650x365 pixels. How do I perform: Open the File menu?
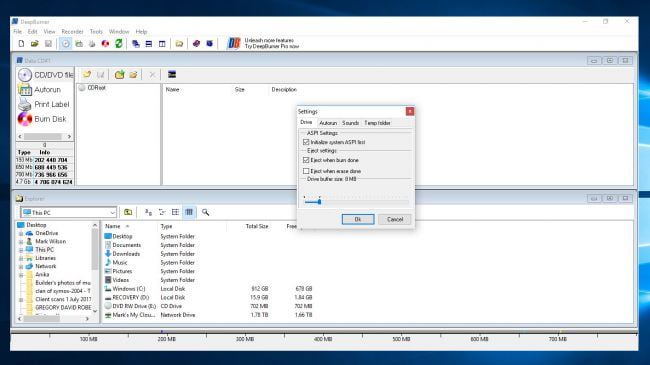tap(17, 32)
